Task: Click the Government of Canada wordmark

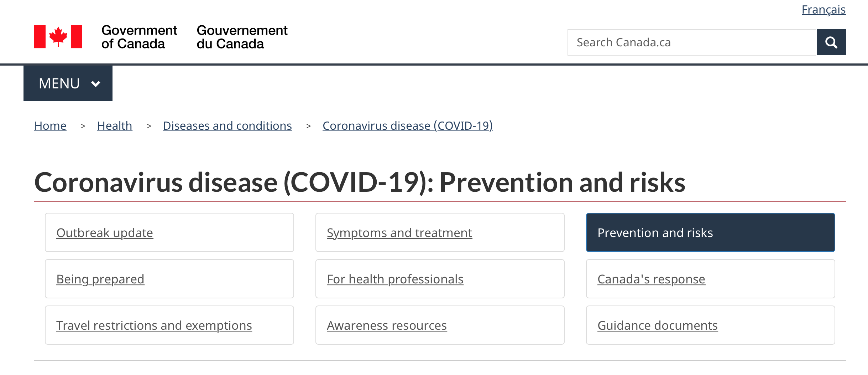Action: 194,37
